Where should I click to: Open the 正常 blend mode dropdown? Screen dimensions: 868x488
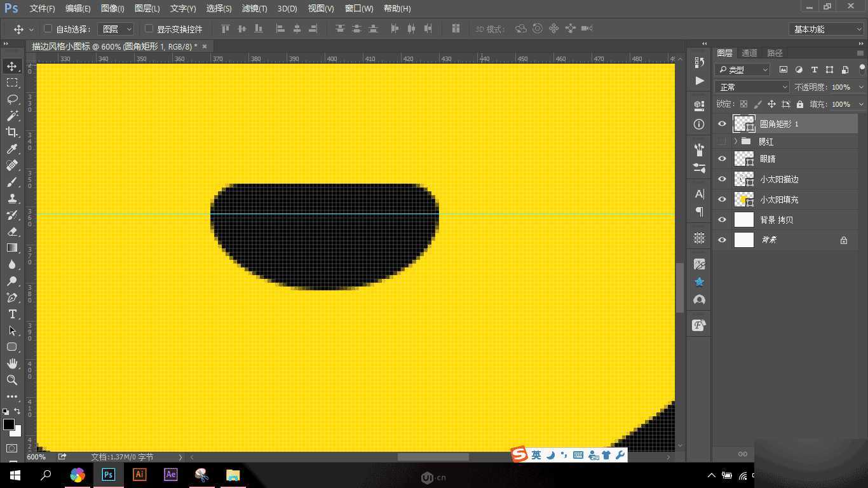752,86
